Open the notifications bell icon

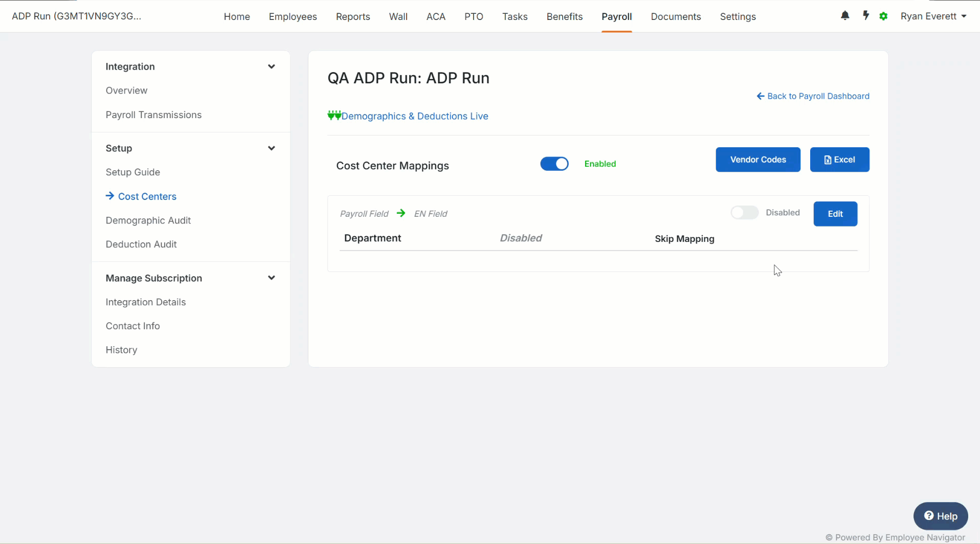(845, 16)
